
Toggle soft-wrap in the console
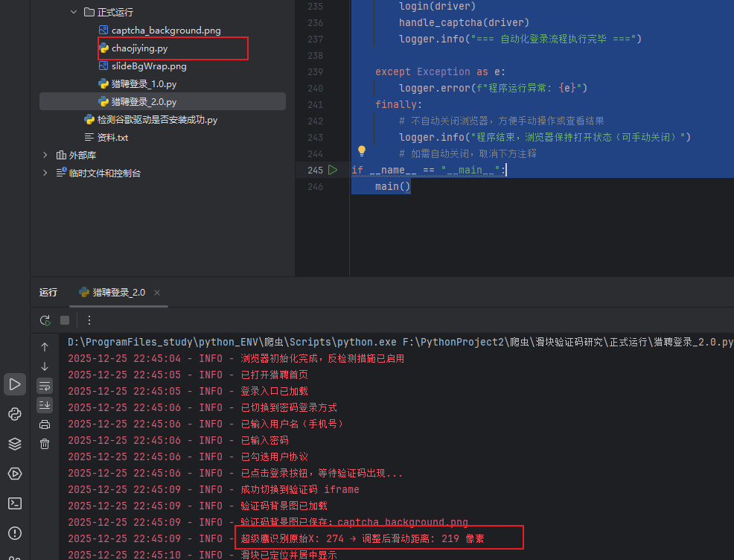tap(45, 386)
